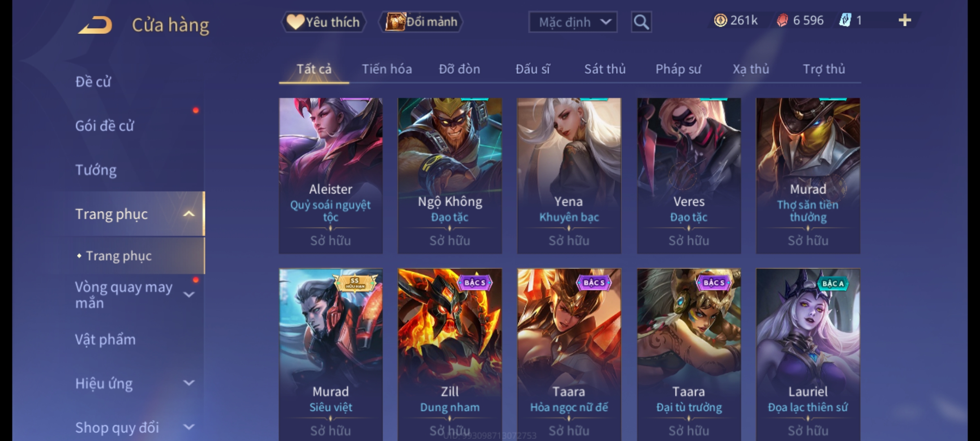Open Đổi mảnh fragment exchange chest
Image resolution: width=980 pixels, height=441 pixels.
[421, 22]
